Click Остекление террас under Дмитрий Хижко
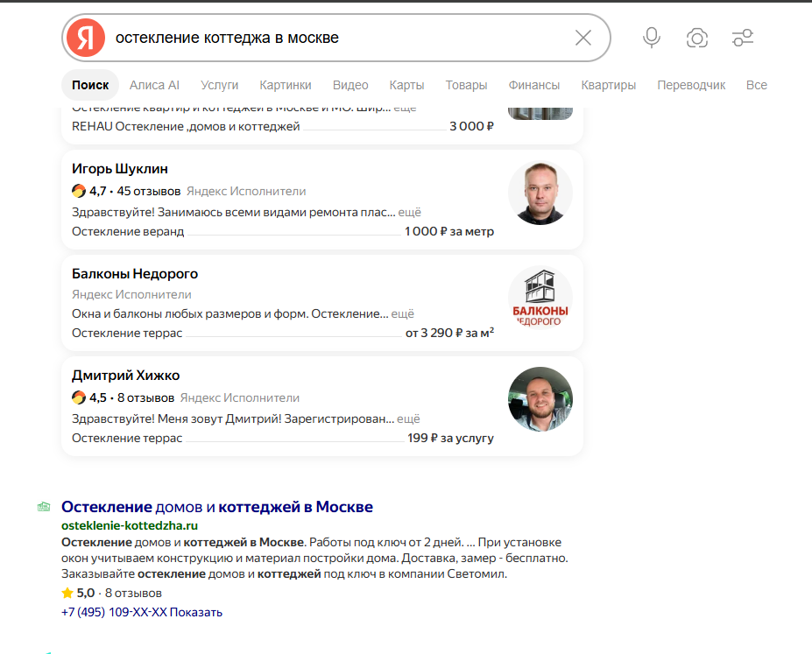Screen dimensions: 812x654 coord(127,438)
